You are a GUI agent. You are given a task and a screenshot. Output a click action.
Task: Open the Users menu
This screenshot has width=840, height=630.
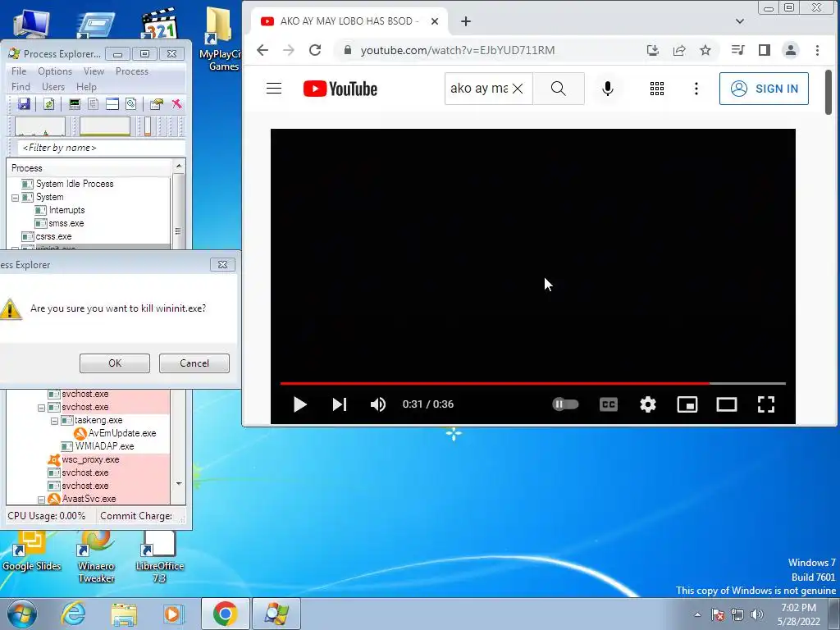coord(53,87)
